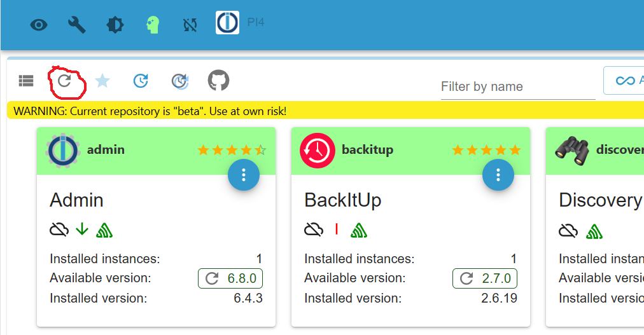This screenshot has height=335, width=644.
Task: Click the backitup adapter star rating
Action: click(486, 150)
